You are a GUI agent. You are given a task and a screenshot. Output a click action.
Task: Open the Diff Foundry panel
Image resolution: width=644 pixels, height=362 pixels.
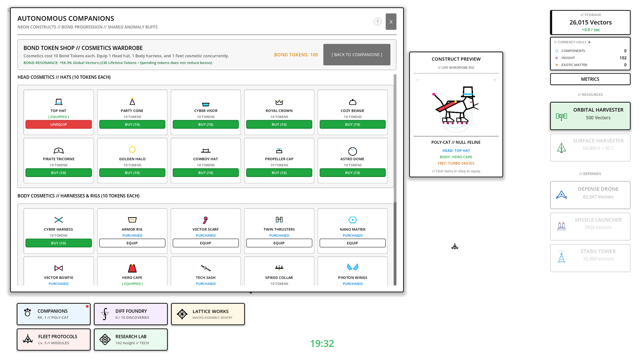point(131,314)
